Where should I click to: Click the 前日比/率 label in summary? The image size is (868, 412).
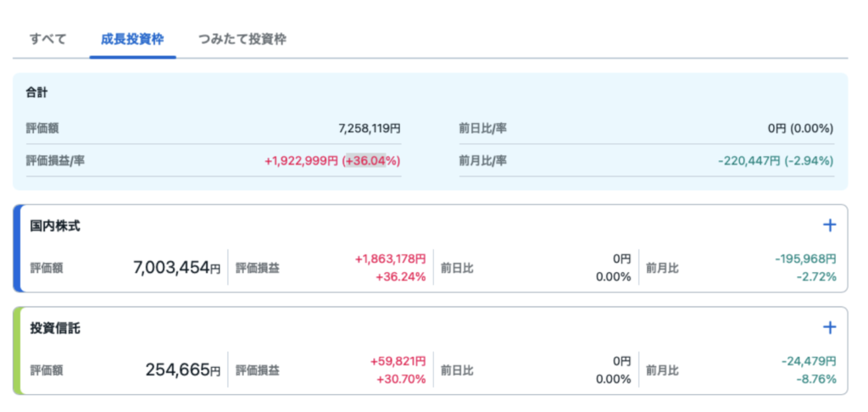click(482, 129)
